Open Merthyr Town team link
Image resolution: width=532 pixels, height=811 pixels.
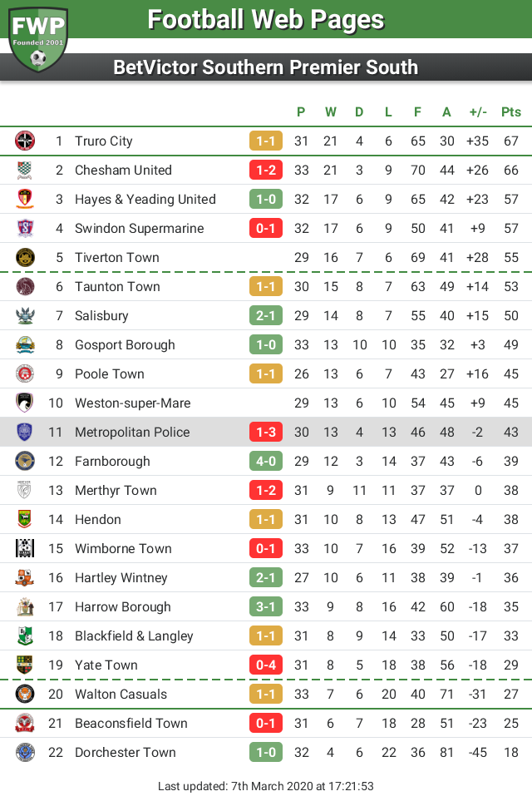116,490
